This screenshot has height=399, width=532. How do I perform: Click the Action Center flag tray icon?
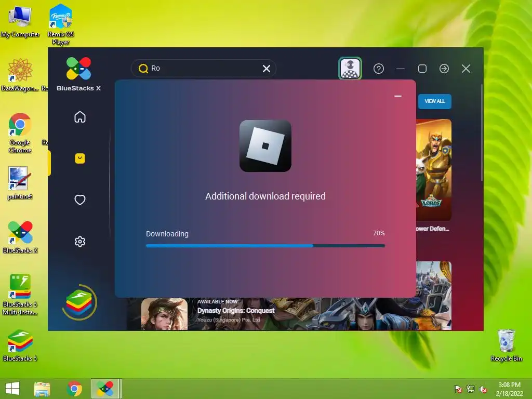[x=458, y=389]
